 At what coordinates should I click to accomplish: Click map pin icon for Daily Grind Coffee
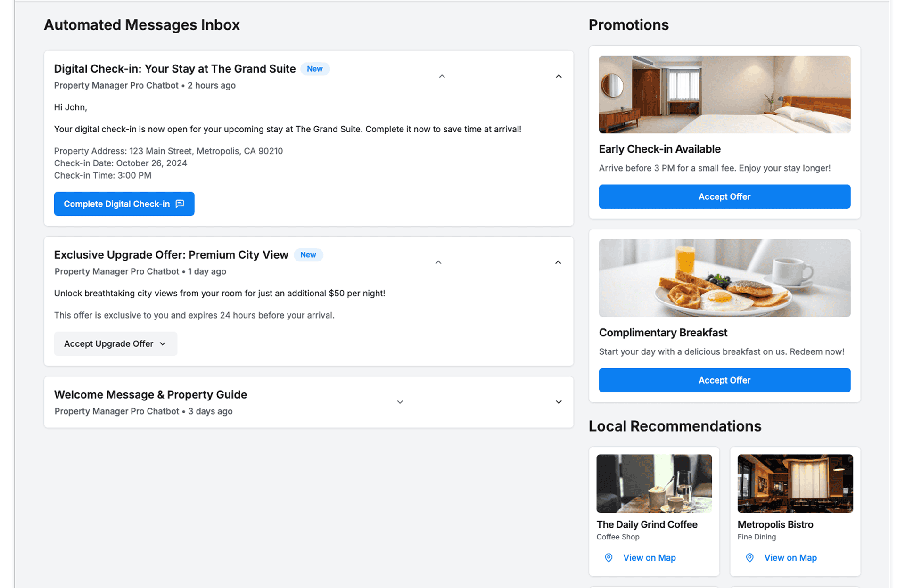(609, 557)
